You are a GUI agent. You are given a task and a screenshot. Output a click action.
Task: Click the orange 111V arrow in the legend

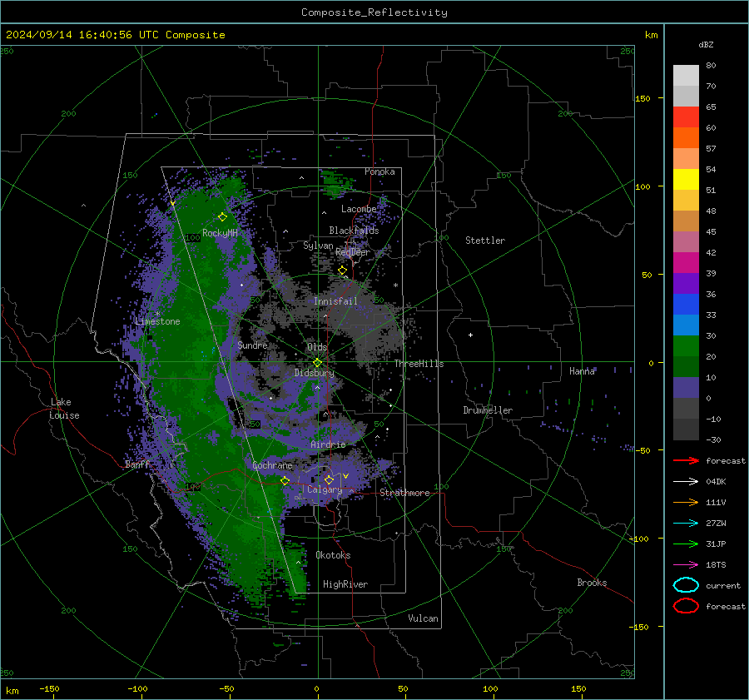(686, 502)
